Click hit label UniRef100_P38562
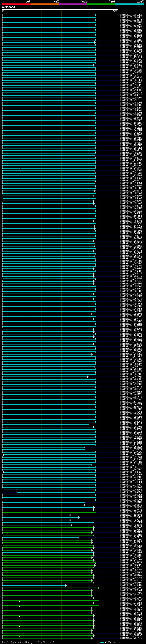Image resolution: width=146 pixels, height=644 pixels. click(x=131, y=316)
